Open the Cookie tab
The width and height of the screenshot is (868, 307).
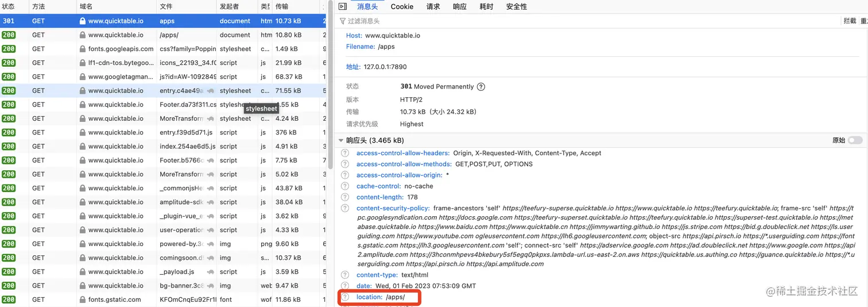[x=402, y=6]
